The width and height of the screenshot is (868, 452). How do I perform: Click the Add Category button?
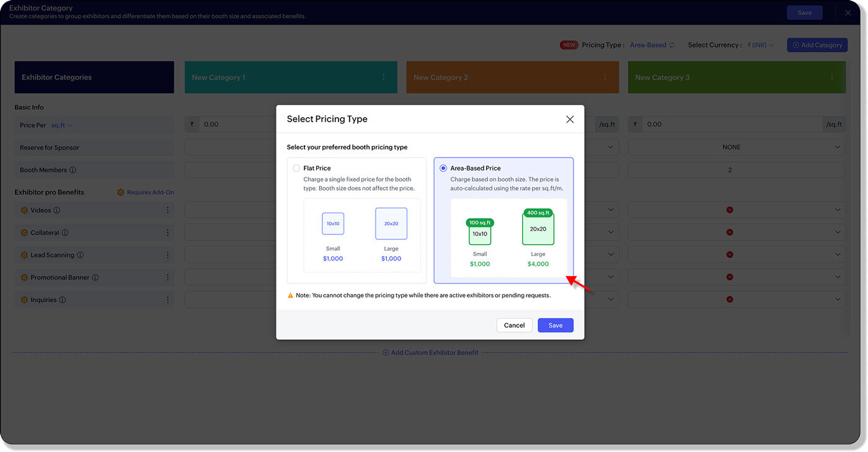pyautogui.click(x=817, y=45)
